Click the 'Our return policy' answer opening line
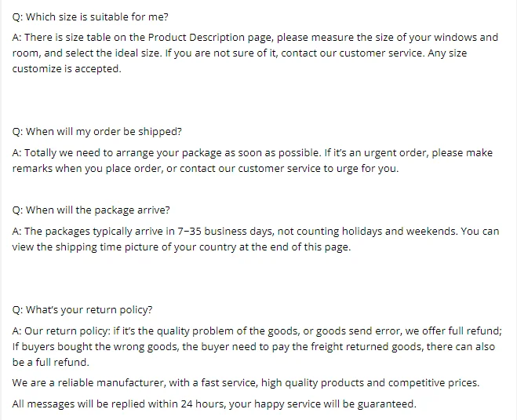Image resolution: width=517 pixels, height=420 pixels. (x=257, y=331)
